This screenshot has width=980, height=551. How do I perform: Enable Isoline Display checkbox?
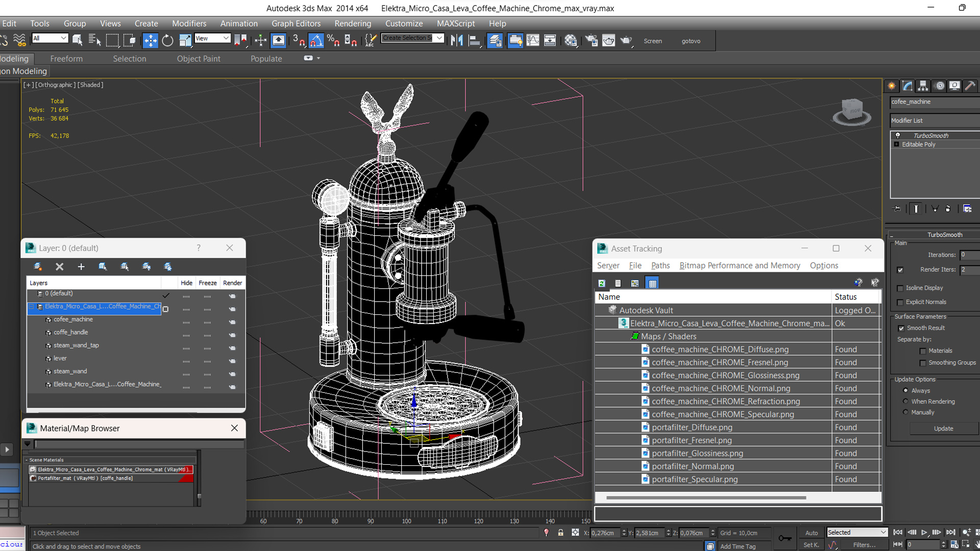[900, 288]
